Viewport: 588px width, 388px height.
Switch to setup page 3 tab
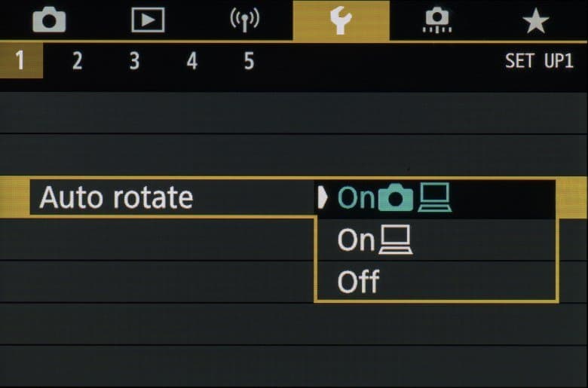point(134,61)
